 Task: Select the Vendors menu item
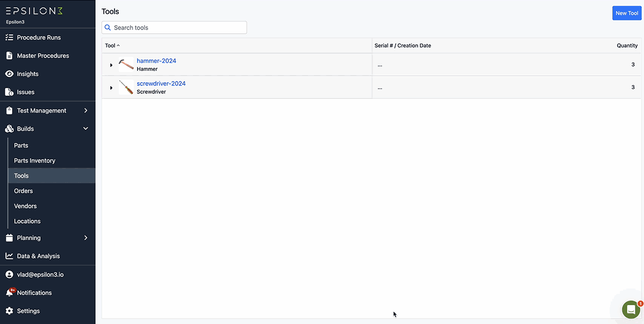tap(25, 206)
